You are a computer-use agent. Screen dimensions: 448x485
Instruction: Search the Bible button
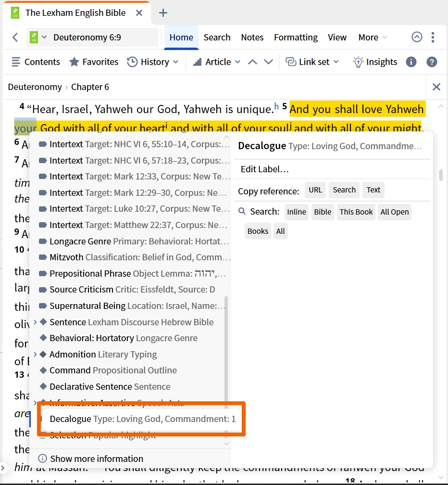tap(323, 212)
